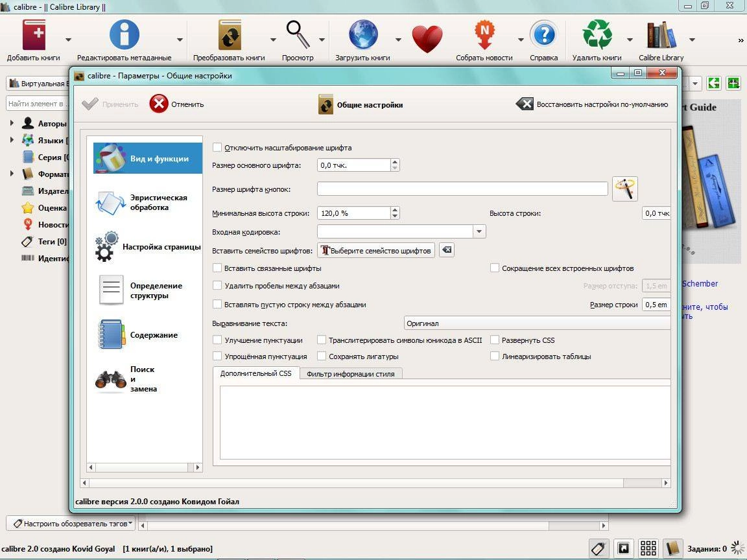Screen dimensions: 747x560
Task: Click Найти элемент search field
Action: pyautogui.click(x=38, y=103)
